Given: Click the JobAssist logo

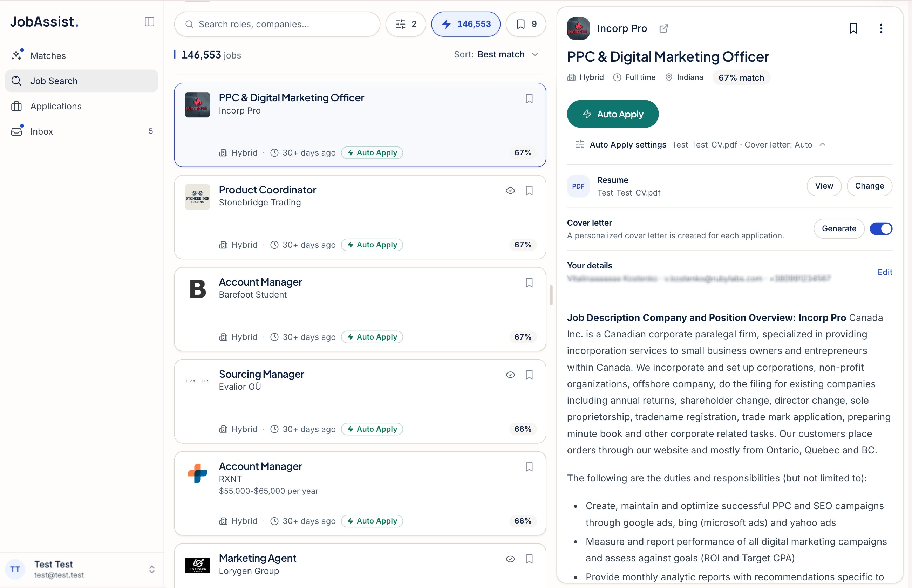Looking at the screenshot, I should 44,22.
